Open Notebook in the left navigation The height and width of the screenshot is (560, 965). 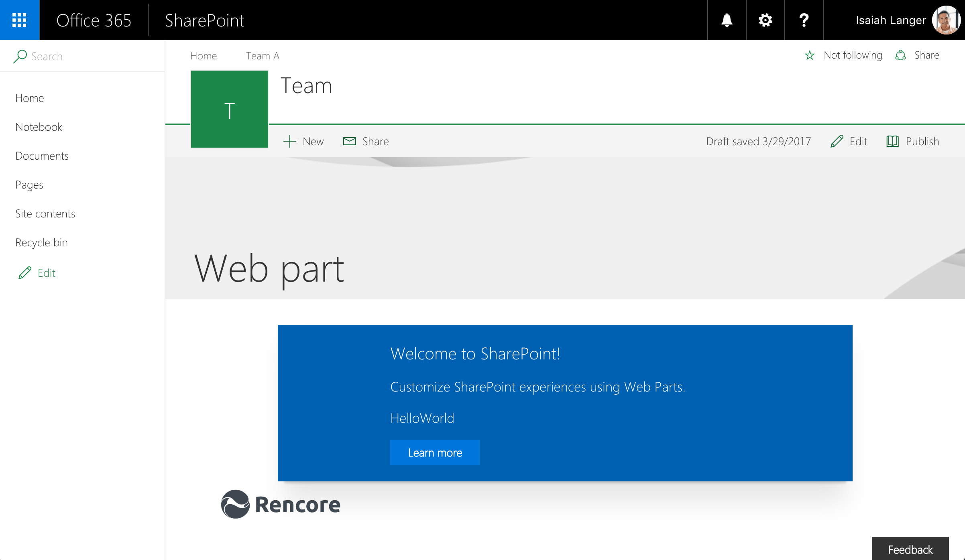click(39, 127)
